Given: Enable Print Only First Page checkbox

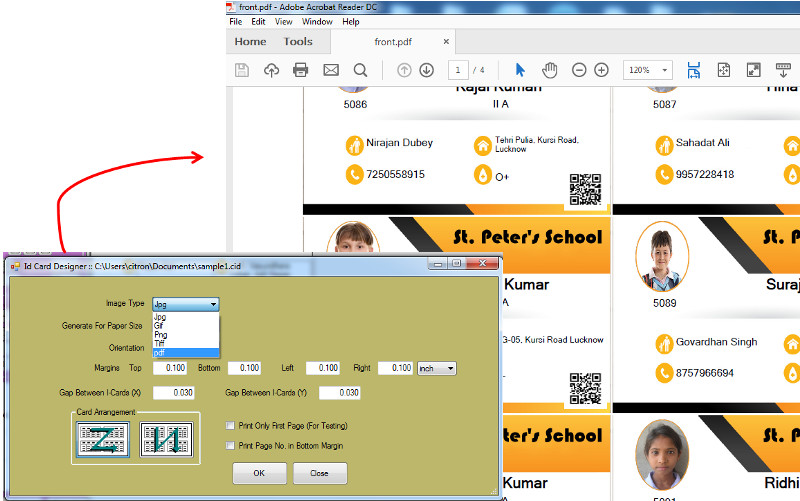Looking at the screenshot, I should 231,425.
